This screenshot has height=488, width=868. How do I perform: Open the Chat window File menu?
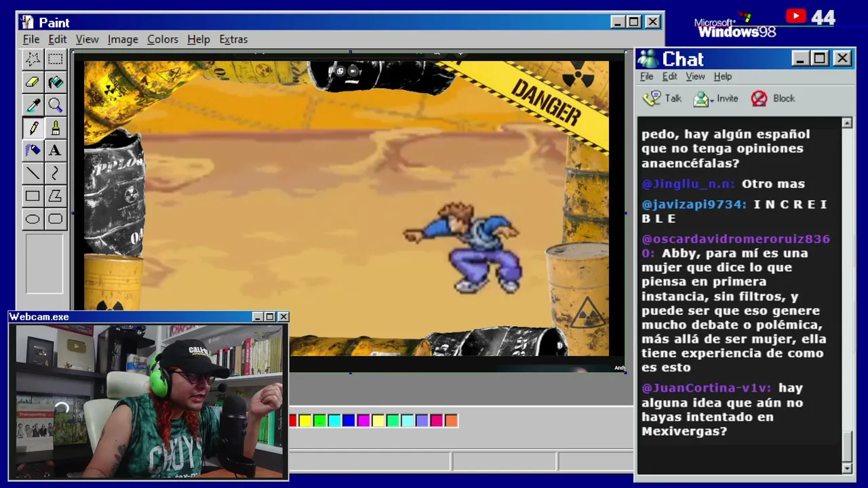[647, 77]
